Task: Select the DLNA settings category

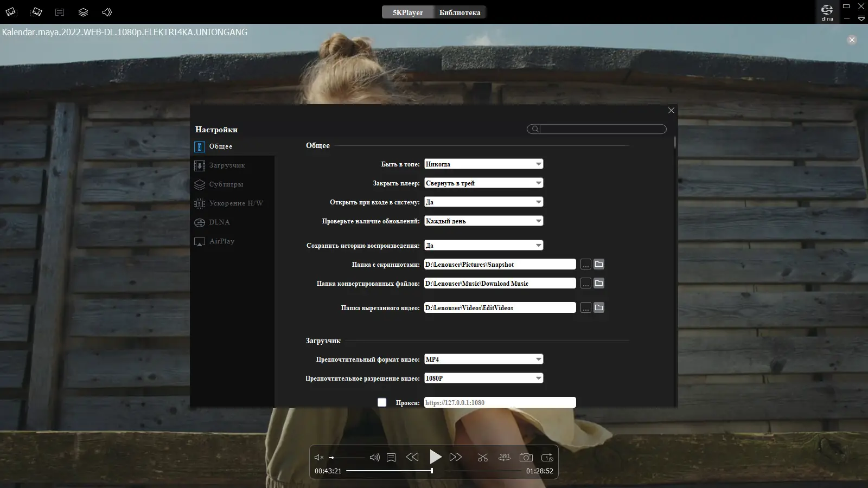Action: [232, 222]
